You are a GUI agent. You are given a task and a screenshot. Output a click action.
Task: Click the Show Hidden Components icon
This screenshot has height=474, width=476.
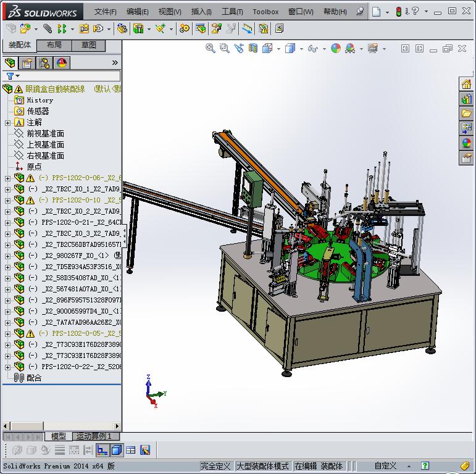tap(122, 29)
